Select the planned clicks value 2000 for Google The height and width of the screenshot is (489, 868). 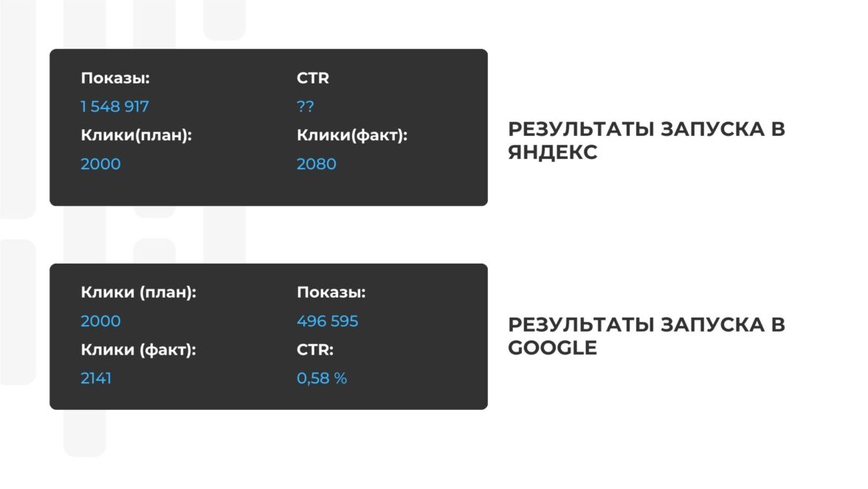100,321
